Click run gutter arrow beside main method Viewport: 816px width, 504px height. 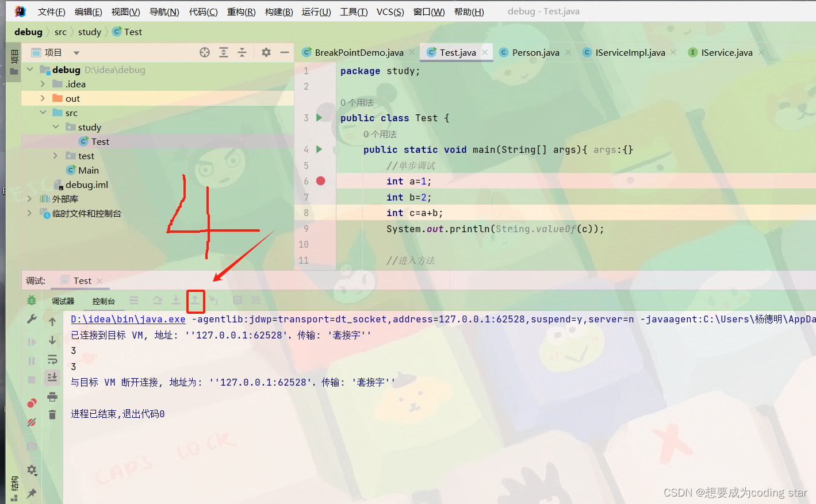tap(319, 149)
